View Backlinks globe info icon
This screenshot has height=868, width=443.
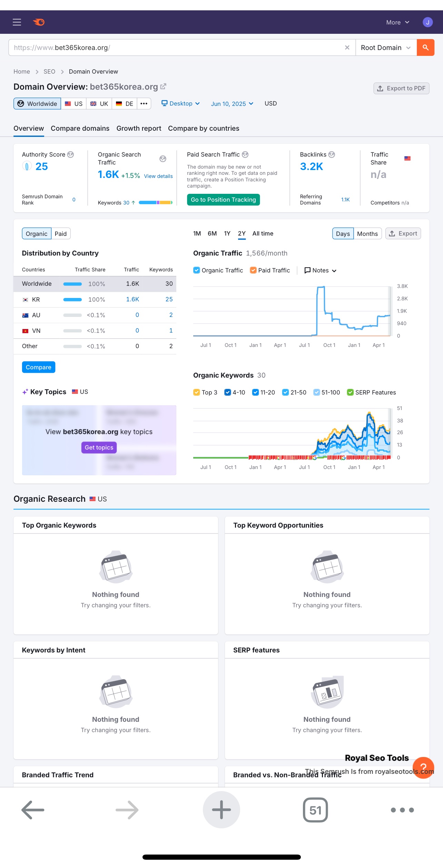point(332,154)
